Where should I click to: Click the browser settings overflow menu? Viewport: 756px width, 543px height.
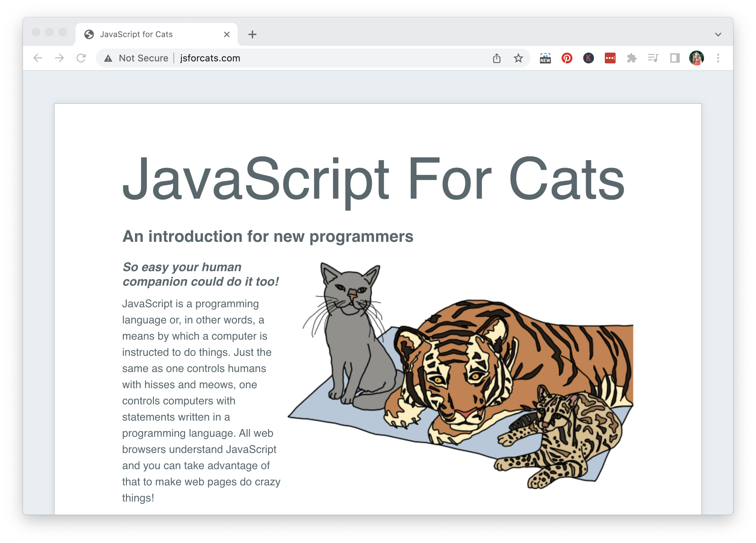(719, 57)
